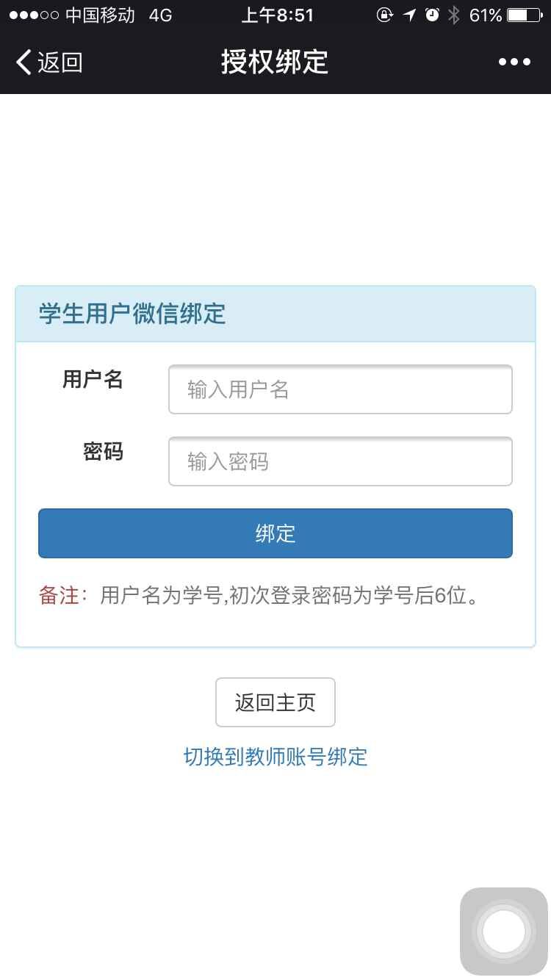Focus the 输入密码 password field

point(340,461)
